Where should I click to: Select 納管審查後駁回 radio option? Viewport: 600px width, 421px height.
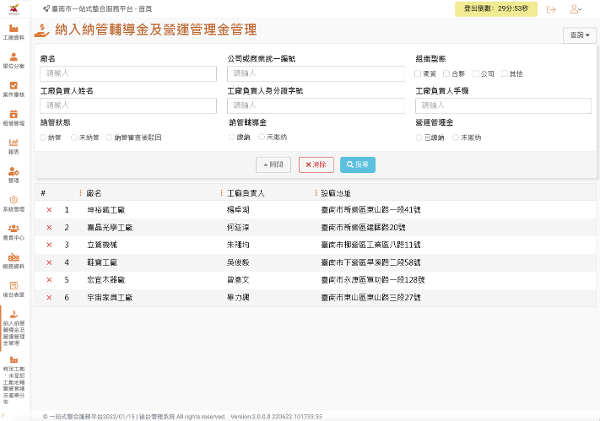[x=109, y=137]
